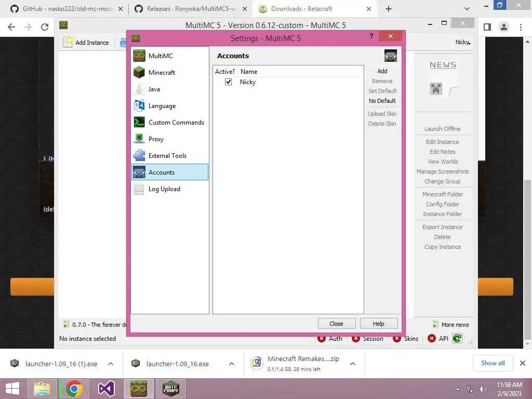Click Add Instance in MultiMC toolbar

pyautogui.click(x=87, y=43)
